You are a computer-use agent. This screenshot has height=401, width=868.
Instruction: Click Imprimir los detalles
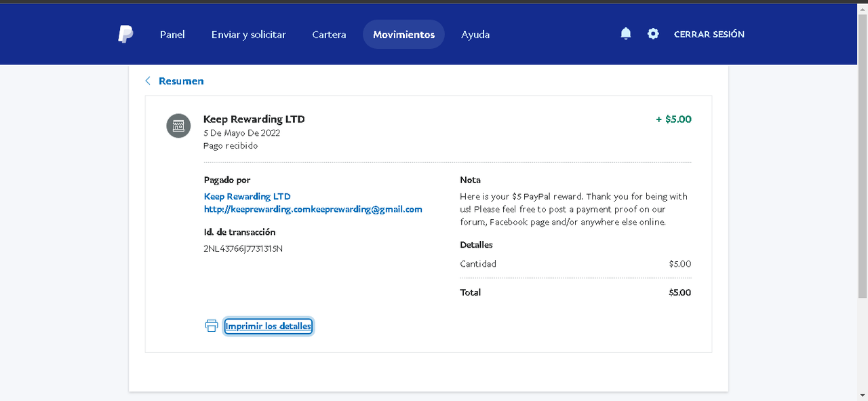(269, 326)
